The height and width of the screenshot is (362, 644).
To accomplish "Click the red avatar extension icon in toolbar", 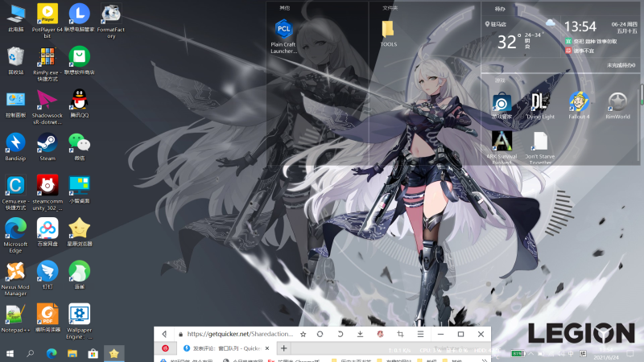I will pyautogui.click(x=380, y=334).
